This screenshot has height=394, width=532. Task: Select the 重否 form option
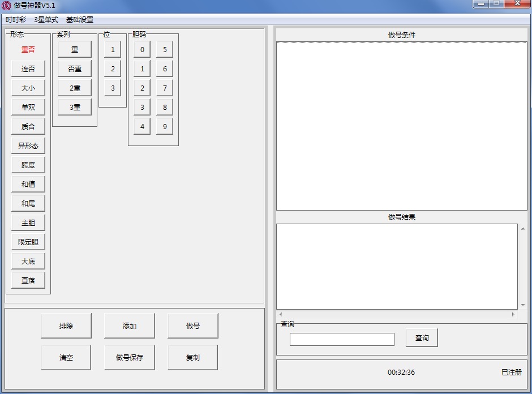pos(28,50)
